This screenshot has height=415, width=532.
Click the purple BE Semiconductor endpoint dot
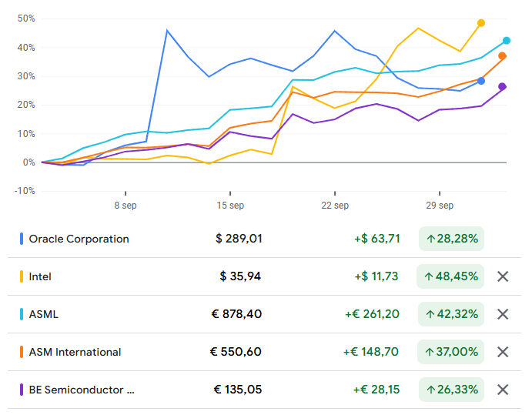(x=502, y=87)
